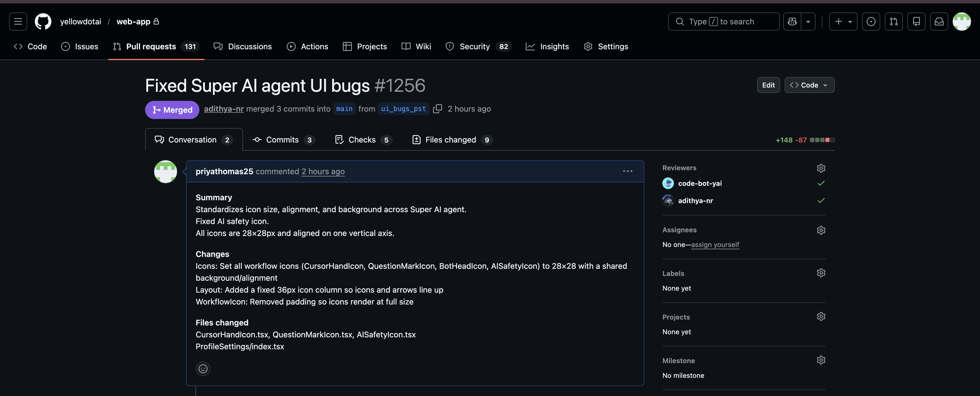Expand the Copilot dropdown arrow
The height and width of the screenshot is (396, 980).
[x=808, y=22]
